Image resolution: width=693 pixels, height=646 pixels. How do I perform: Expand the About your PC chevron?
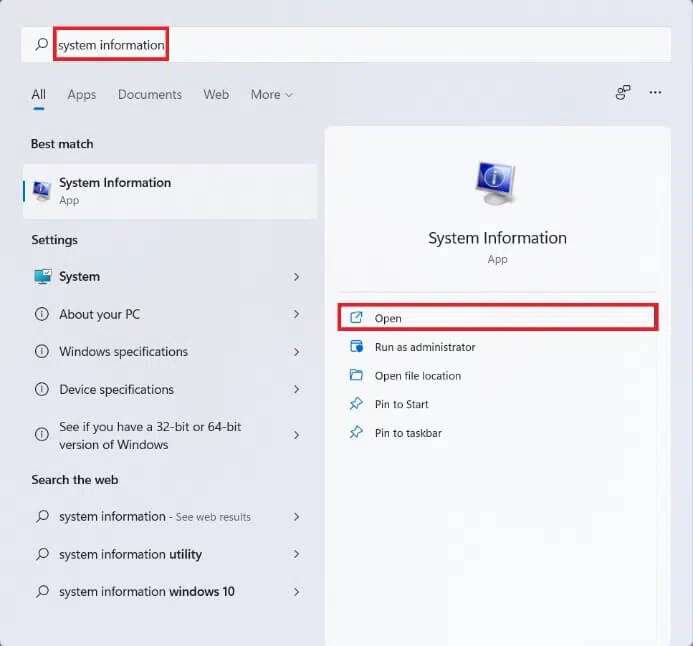pos(297,314)
